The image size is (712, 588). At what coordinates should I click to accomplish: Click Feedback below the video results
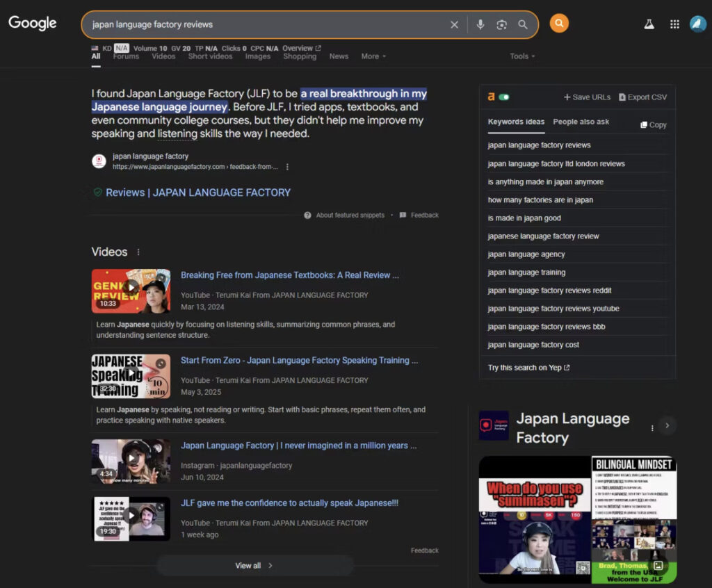(x=425, y=550)
